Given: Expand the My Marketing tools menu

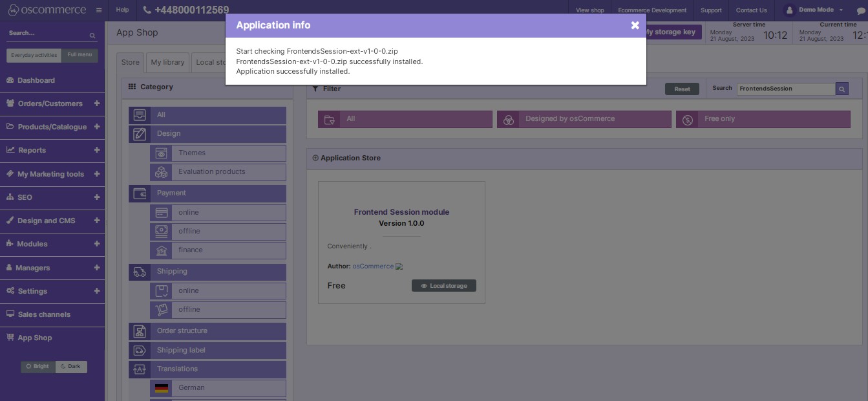Looking at the screenshot, I should (97, 174).
